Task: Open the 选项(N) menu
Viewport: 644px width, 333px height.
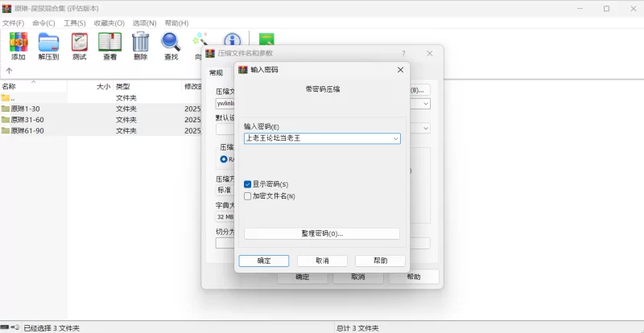Action: point(145,23)
